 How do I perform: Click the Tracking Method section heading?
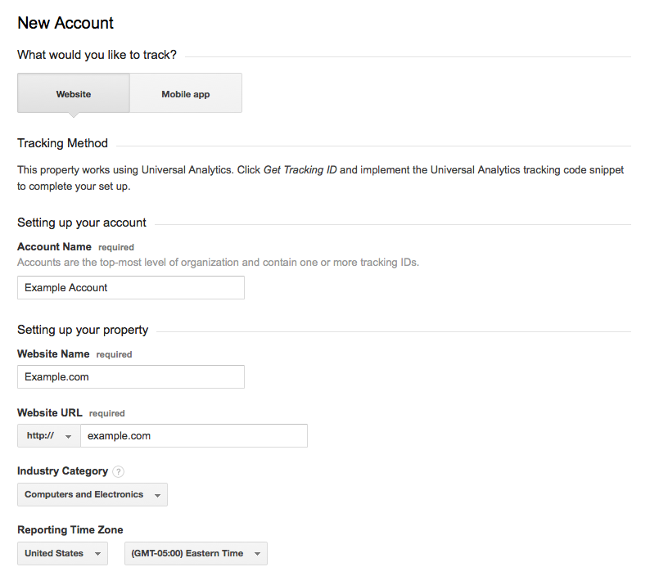62,143
